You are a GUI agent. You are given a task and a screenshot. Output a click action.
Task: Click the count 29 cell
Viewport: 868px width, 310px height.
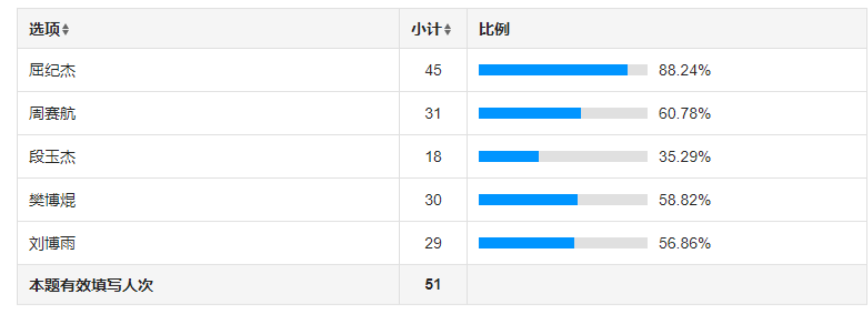433,243
